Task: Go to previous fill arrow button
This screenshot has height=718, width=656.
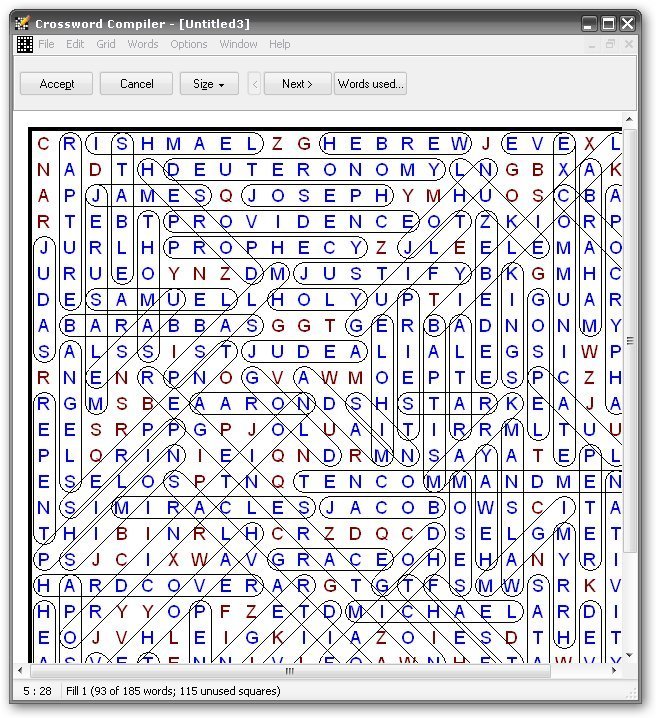Action: point(255,84)
